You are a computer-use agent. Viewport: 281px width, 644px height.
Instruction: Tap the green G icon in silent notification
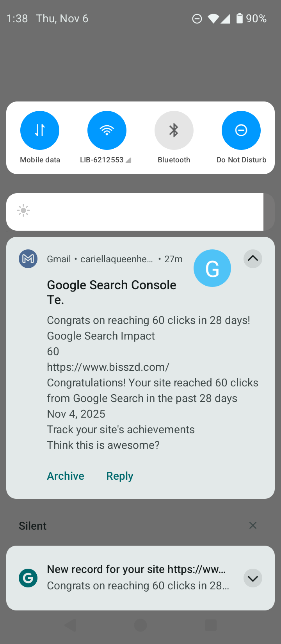[x=28, y=578]
